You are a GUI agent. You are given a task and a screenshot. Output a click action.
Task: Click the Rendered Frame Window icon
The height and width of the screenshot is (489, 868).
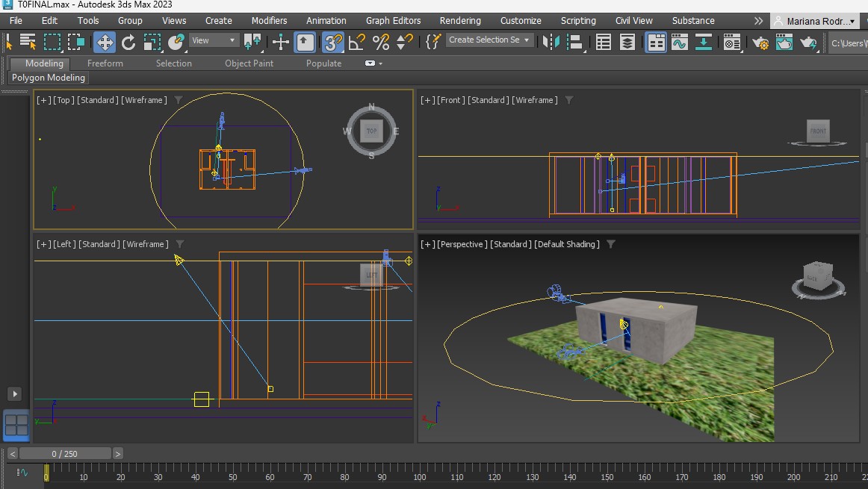click(x=784, y=43)
